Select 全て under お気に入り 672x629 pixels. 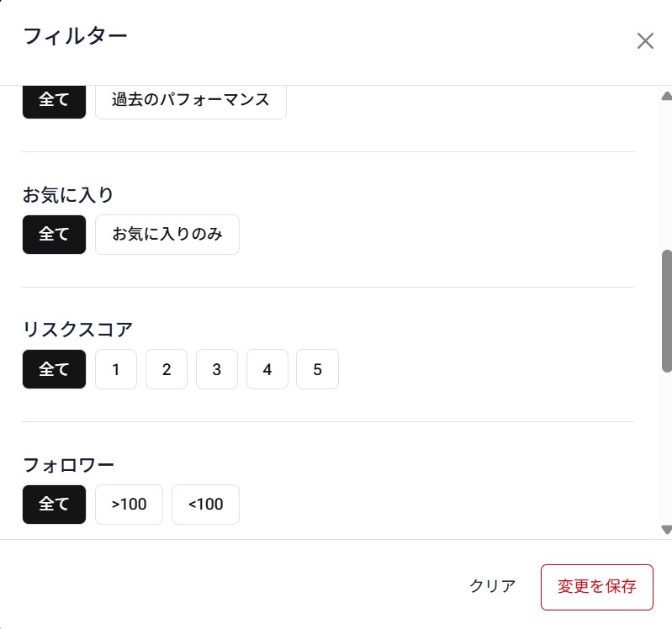click(54, 235)
